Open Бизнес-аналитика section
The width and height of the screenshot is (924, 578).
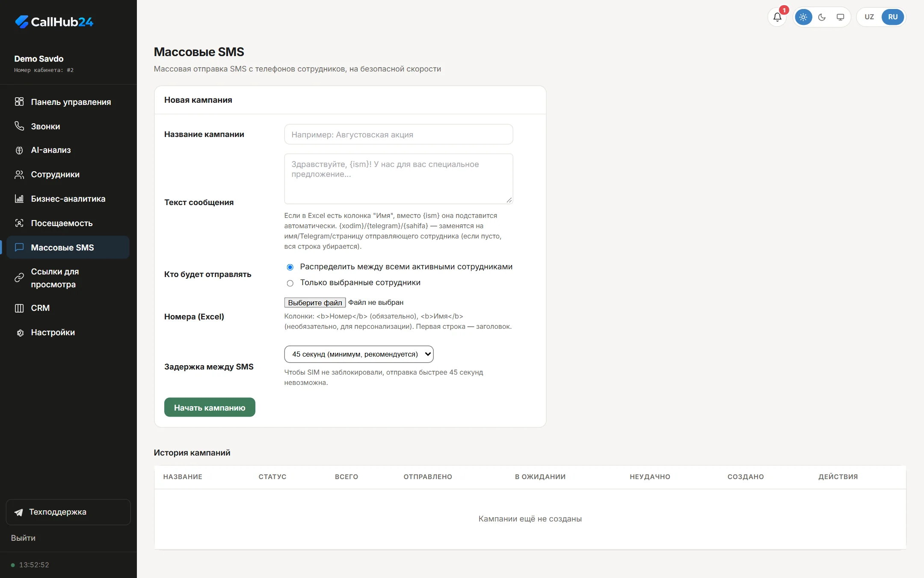(x=68, y=199)
